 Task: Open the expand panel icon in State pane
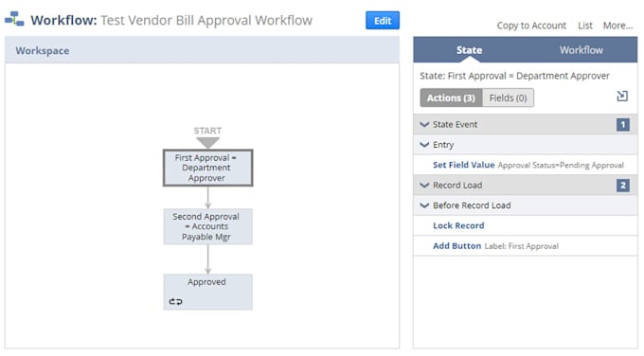[x=622, y=96]
